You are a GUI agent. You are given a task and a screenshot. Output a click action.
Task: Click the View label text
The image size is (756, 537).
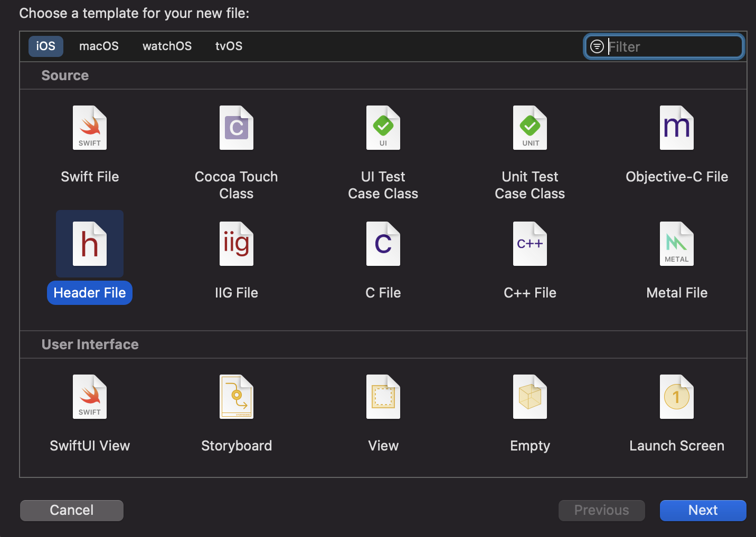[x=383, y=446]
